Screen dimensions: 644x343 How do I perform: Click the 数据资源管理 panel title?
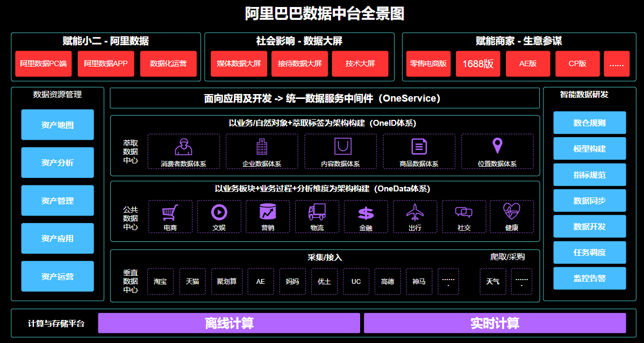click(x=58, y=95)
